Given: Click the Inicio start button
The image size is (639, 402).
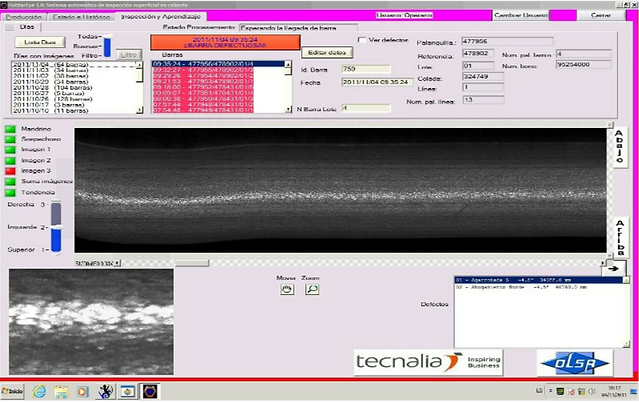Looking at the screenshot, I should pos(12,391).
